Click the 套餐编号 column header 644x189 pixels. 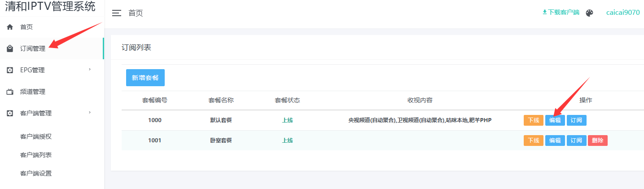tap(155, 100)
